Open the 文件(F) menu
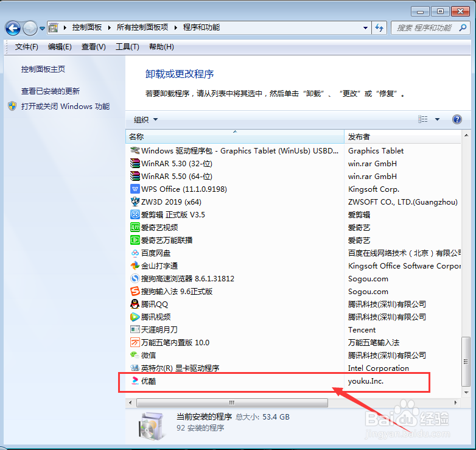 coord(27,47)
